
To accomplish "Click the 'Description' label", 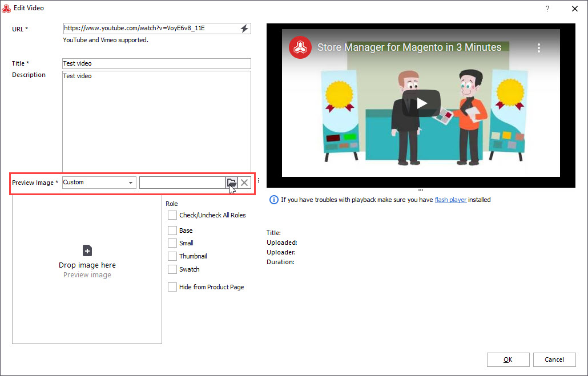I will (29, 75).
